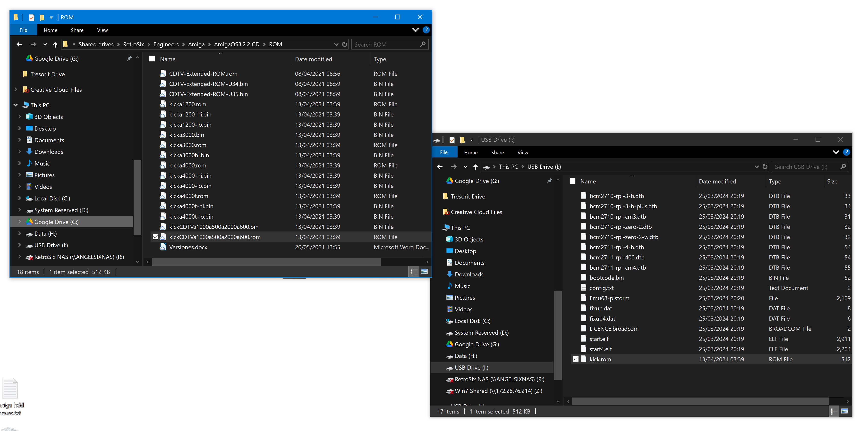Refresh the ROM folder address bar
The image size is (868, 431).
pyautogui.click(x=344, y=44)
